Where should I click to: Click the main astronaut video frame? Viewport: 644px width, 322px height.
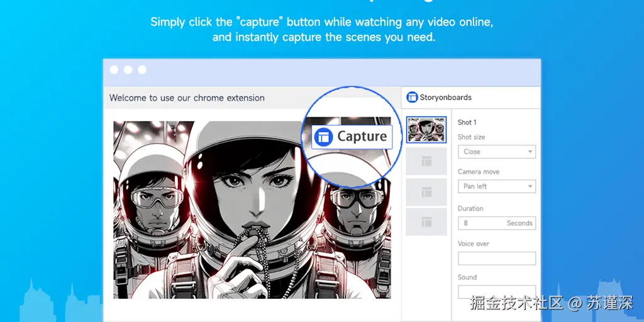point(252,210)
